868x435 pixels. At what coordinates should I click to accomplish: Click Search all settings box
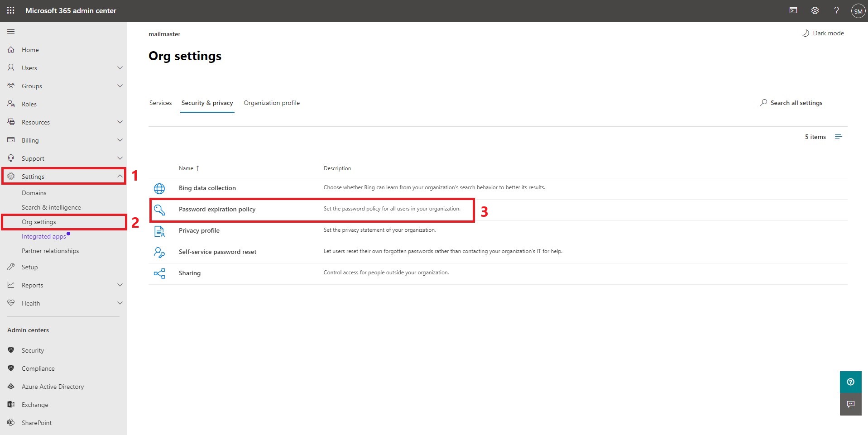[791, 103]
